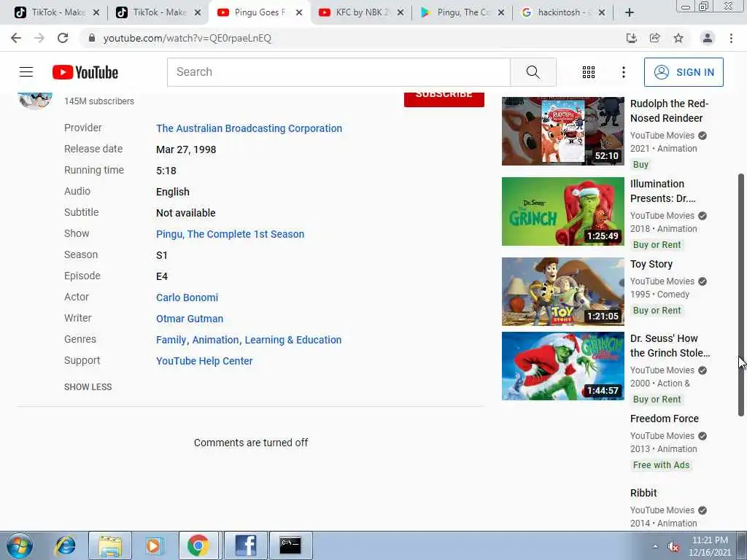Click the search magnifier button

click(x=533, y=72)
